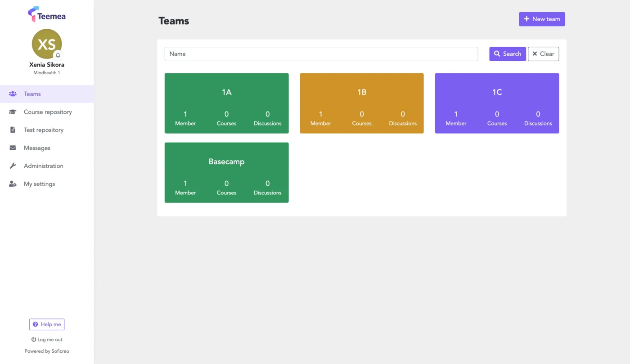Focus the Name search field
Screen dimensions: 630x364
coord(321,54)
